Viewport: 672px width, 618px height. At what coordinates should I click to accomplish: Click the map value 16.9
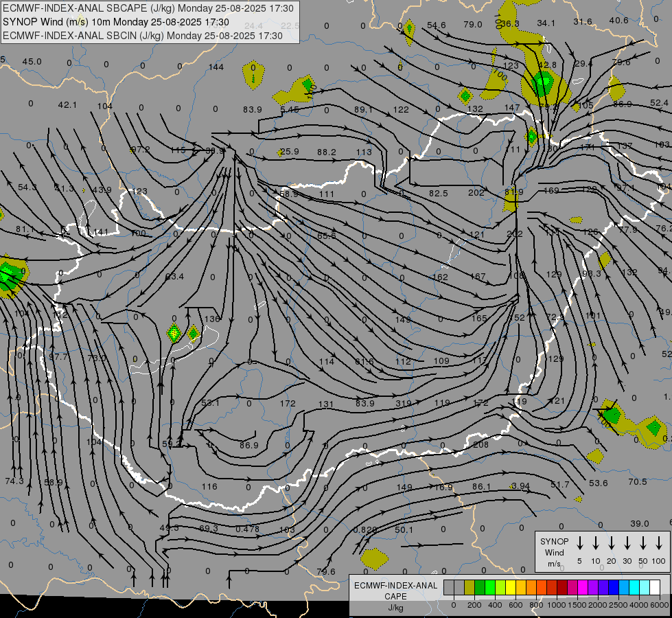(x=443, y=488)
